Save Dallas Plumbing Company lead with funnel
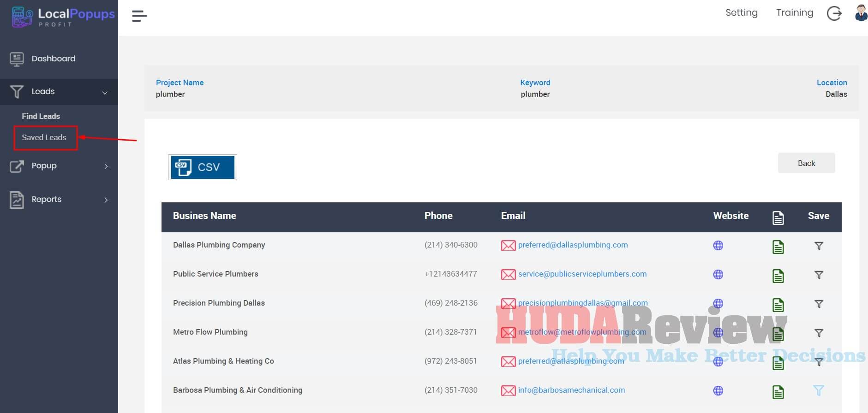The width and height of the screenshot is (868, 413). click(819, 246)
